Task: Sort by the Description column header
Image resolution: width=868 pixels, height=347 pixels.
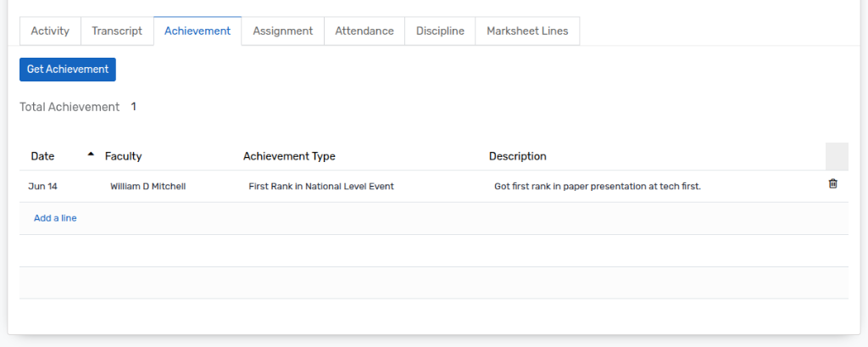Action: click(518, 156)
